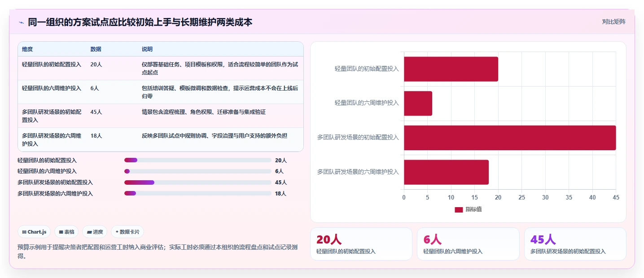Click the page title about 方案试点
Screen dimensions: 644x278
pyautogui.click(x=140, y=22)
